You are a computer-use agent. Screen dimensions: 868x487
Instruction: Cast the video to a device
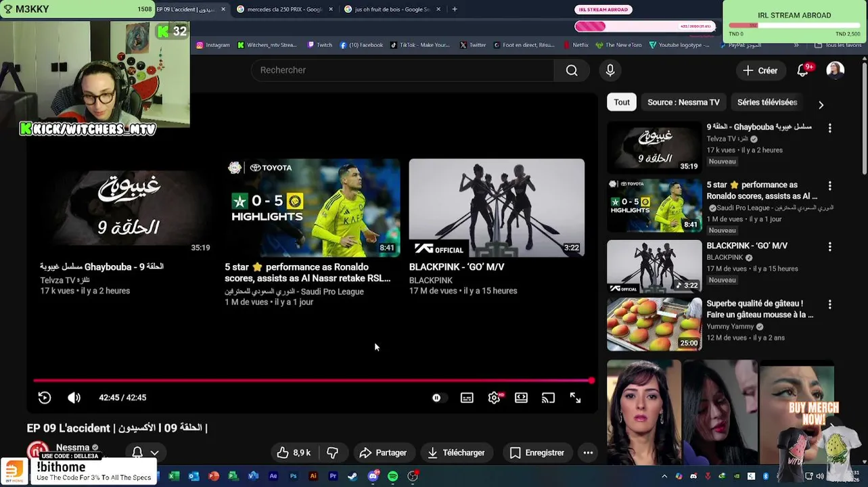[548, 398]
